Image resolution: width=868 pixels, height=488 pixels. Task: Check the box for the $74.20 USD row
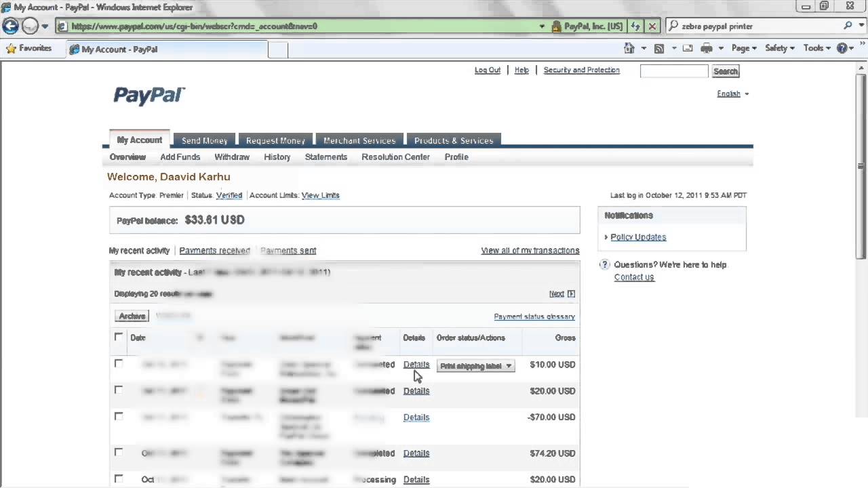point(119,452)
